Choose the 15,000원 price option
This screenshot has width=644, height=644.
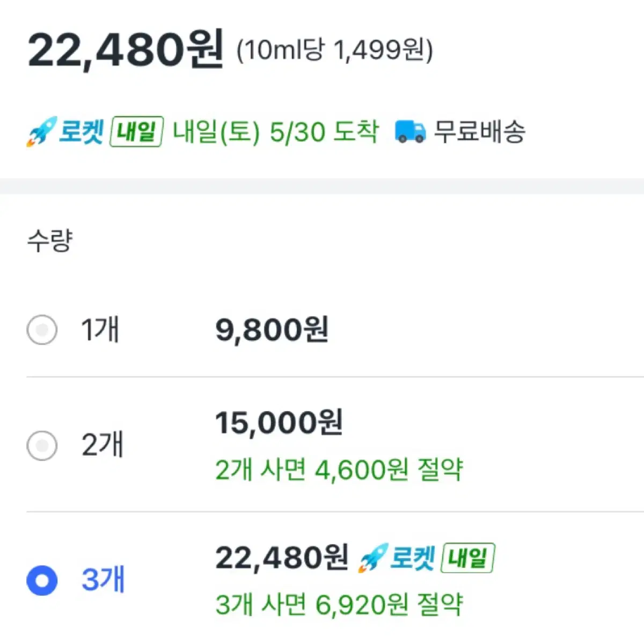[x=279, y=423]
